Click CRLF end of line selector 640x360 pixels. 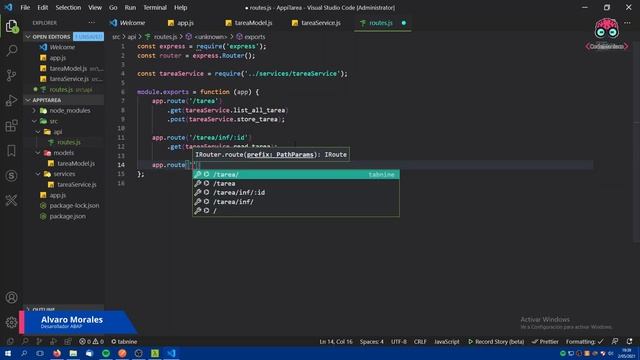tap(420, 342)
